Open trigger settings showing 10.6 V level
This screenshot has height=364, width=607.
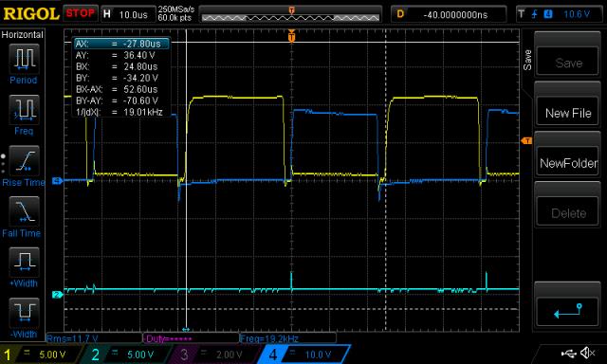coord(559,15)
